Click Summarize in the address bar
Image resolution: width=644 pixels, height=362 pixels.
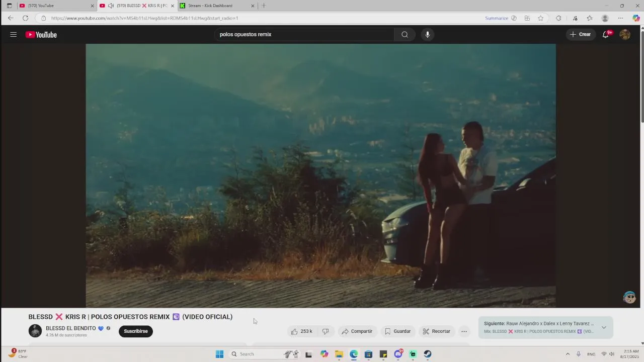[497, 18]
